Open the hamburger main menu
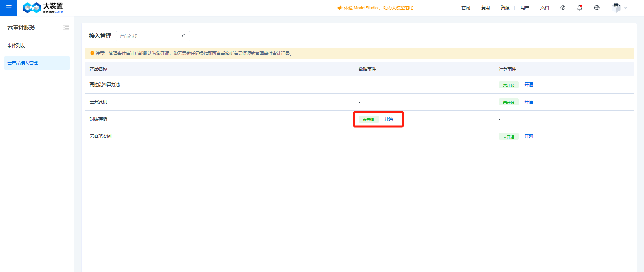The image size is (644, 272). 9,7
